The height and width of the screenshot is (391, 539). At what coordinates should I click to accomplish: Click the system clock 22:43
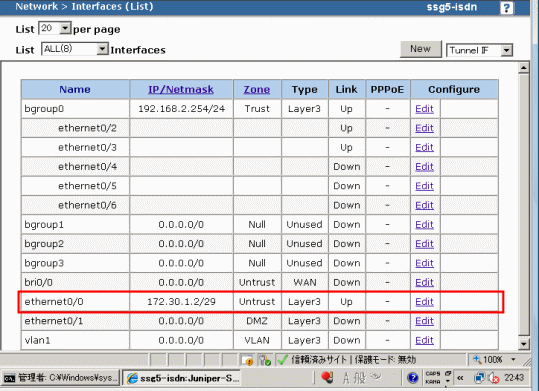coord(514,378)
